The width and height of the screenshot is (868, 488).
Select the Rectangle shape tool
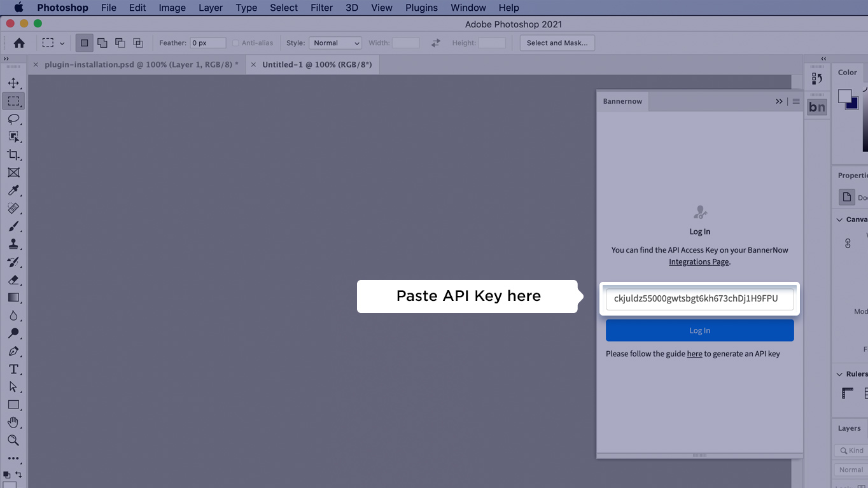click(13, 405)
